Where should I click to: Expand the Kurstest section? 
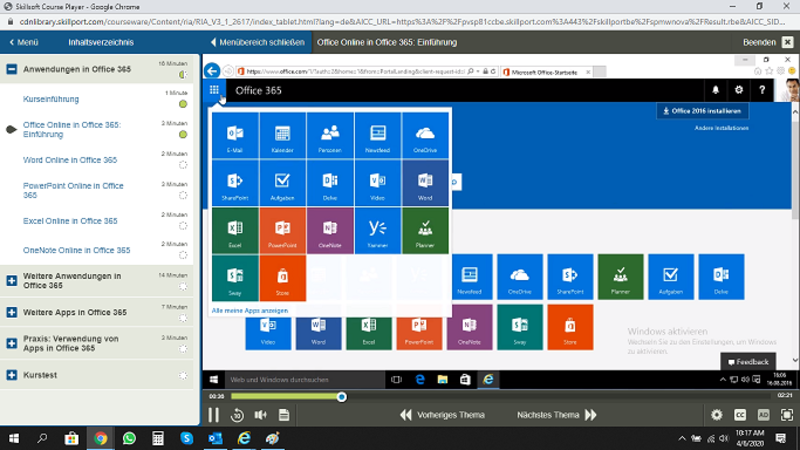[11, 375]
